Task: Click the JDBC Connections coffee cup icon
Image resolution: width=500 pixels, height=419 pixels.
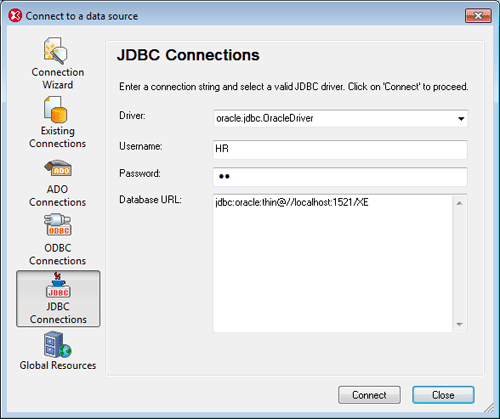Action: pyautogui.click(x=58, y=285)
